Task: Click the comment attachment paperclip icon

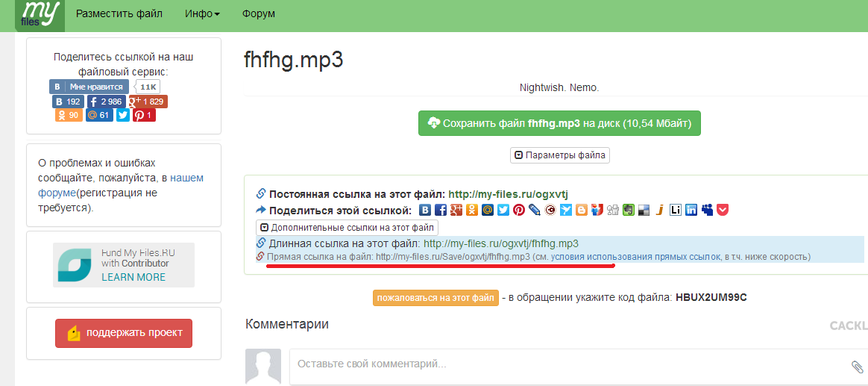Action: (857, 366)
